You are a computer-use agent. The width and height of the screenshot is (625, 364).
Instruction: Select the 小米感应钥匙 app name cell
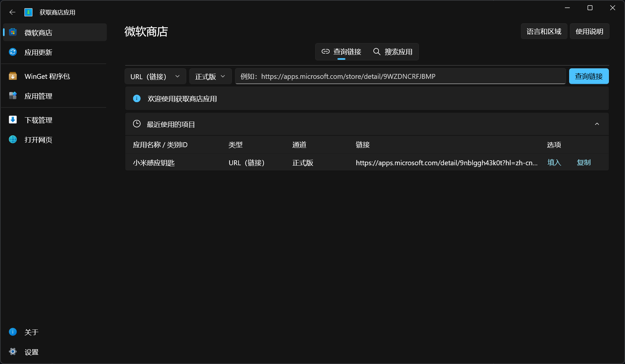(x=153, y=163)
